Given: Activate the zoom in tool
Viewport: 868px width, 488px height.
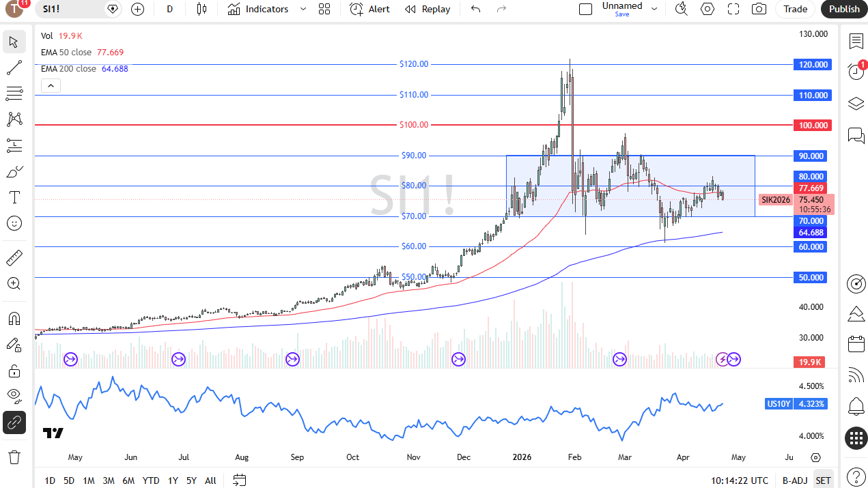Looking at the screenshot, I should [x=14, y=283].
